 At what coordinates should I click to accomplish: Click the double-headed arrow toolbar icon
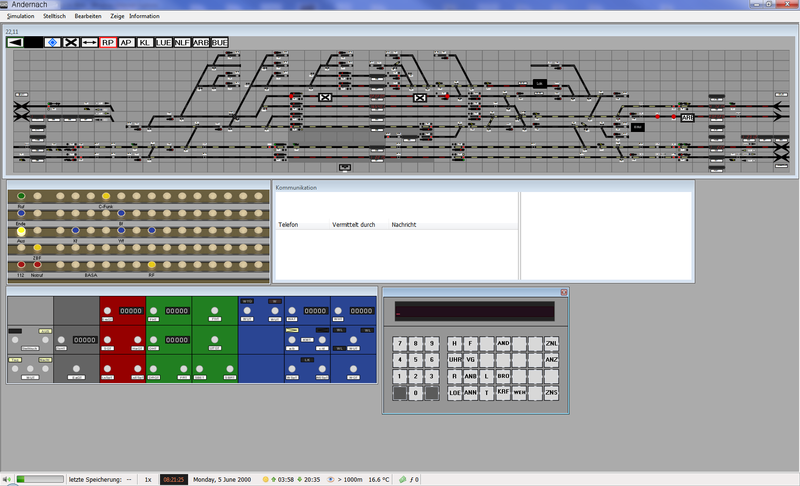89,43
